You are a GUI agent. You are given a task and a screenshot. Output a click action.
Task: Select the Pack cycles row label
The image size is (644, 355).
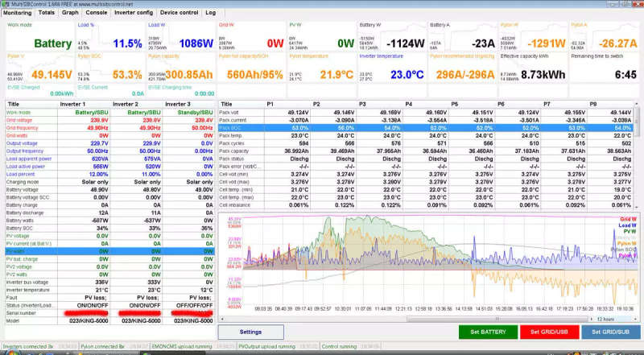click(232, 143)
